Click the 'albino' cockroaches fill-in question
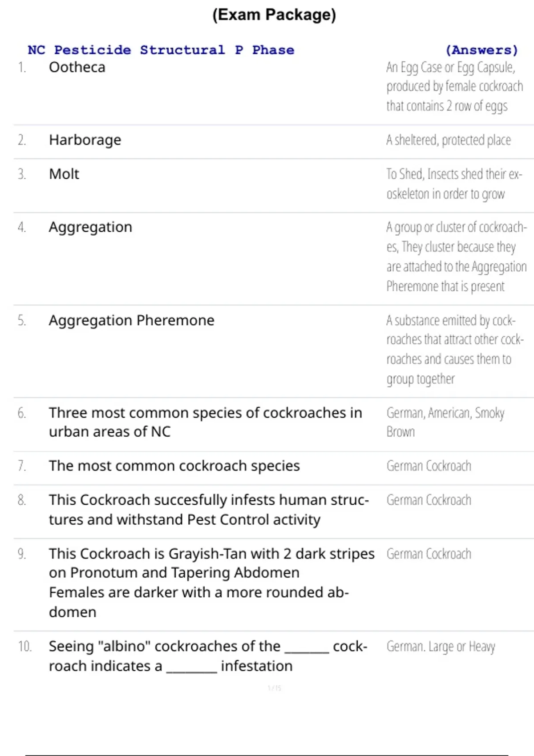 coord(208,656)
